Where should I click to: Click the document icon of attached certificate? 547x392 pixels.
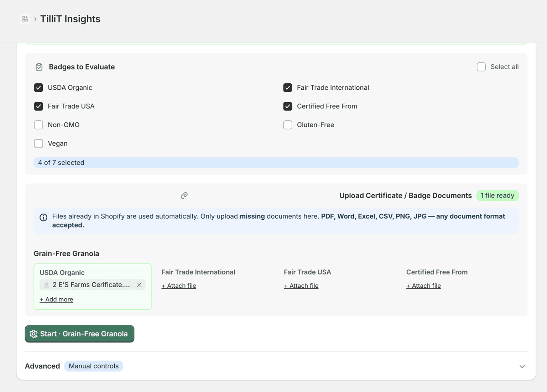[x=46, y=285]
